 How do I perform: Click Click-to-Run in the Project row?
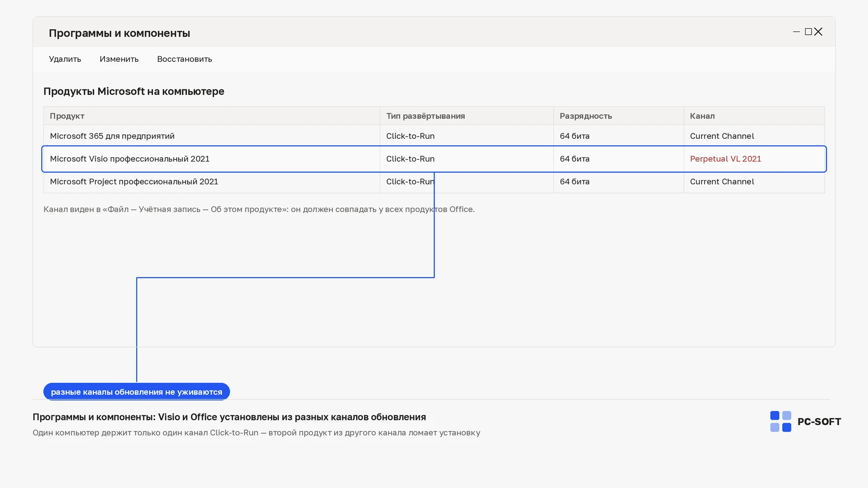point(410,182)
